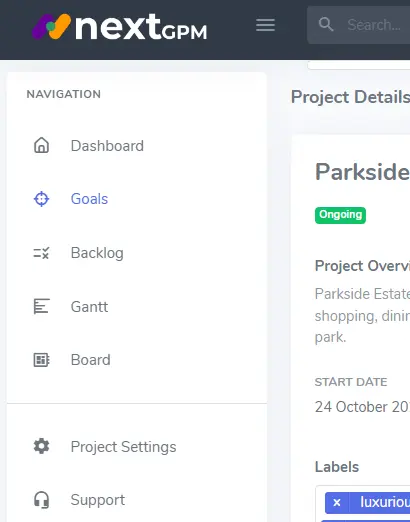Click the nextGPM logo

(119, 27)
